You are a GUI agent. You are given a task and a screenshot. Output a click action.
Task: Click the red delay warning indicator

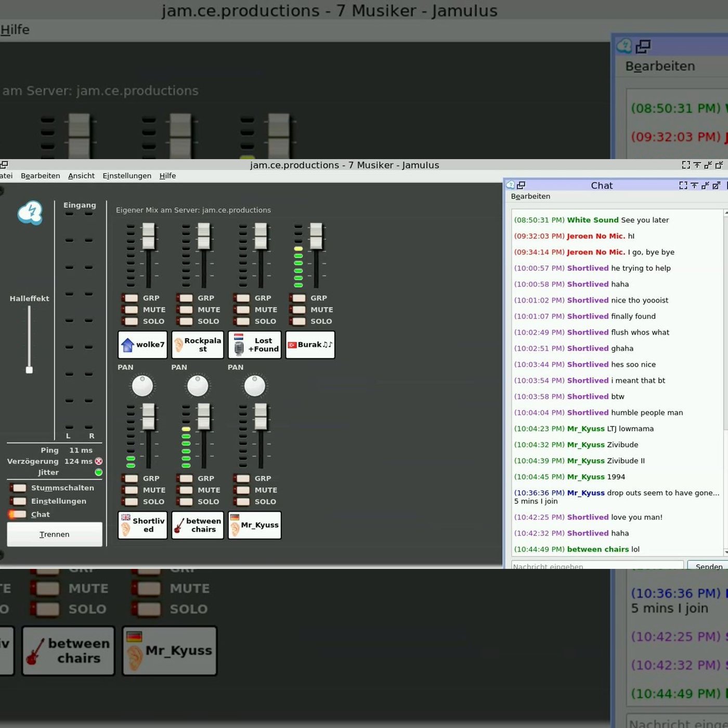pos(99,461)
